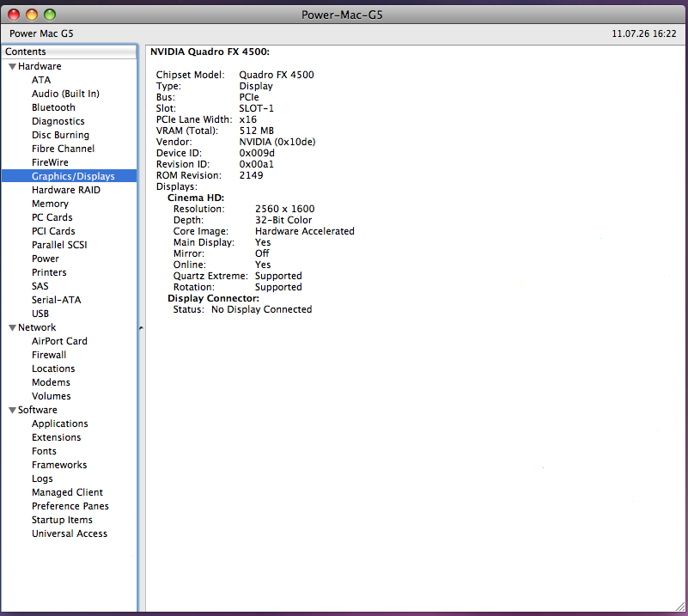This screenshot has height=616, width=688.
Task: Open the Bluetooth section
Action: pyautogui.click(x=53, y=107)
